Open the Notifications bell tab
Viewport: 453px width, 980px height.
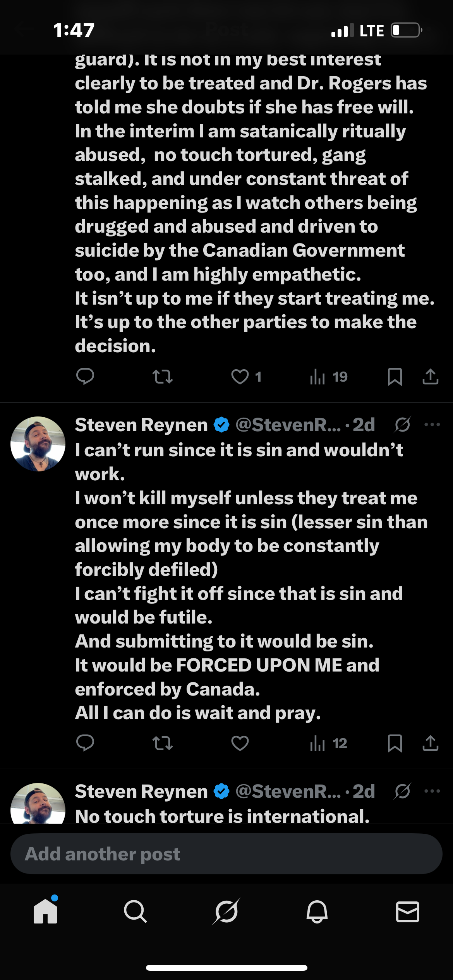click(x=317, y=911)
